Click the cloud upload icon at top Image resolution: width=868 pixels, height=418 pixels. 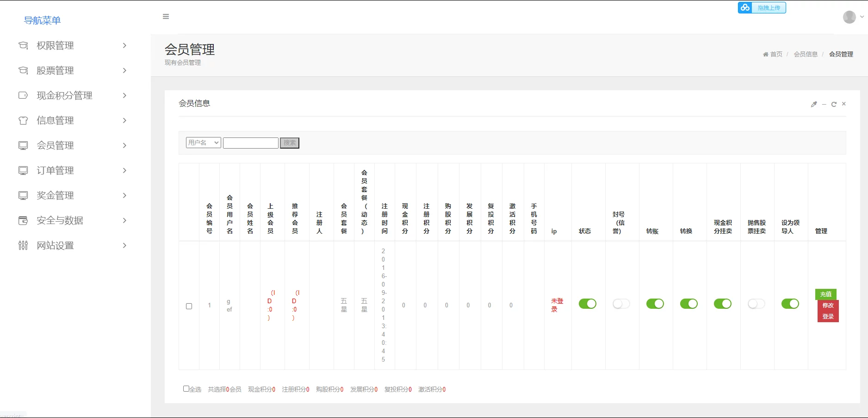(x=745, y=7)
